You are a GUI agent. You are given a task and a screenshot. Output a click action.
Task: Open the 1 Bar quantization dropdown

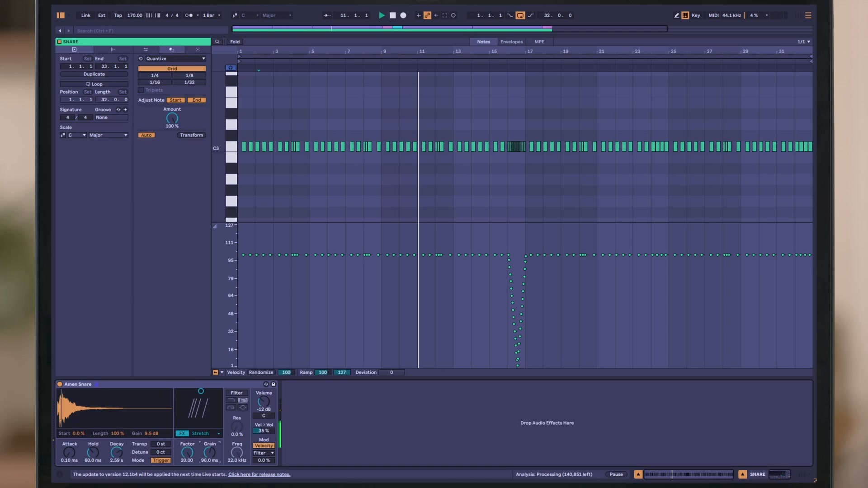tap(212, 15)
